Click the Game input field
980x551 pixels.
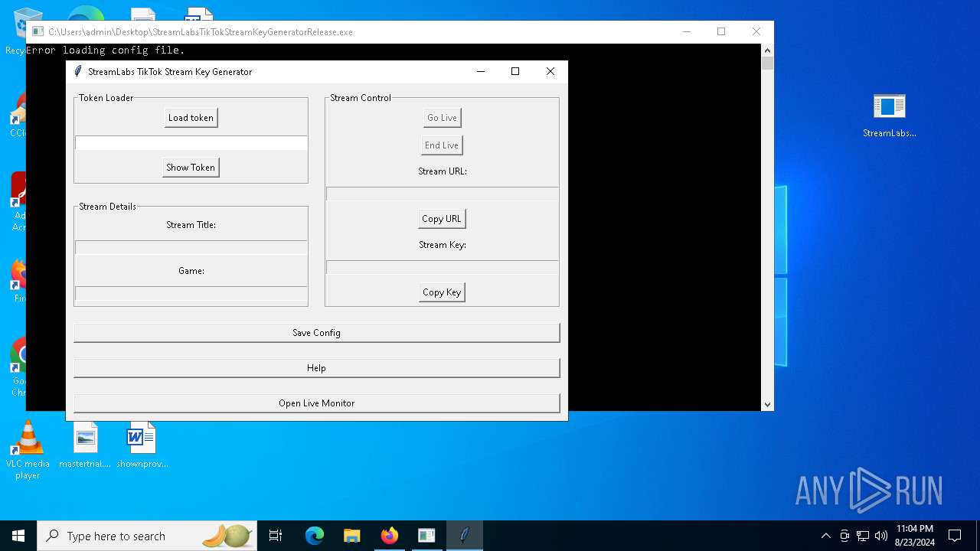pos(191,293)
